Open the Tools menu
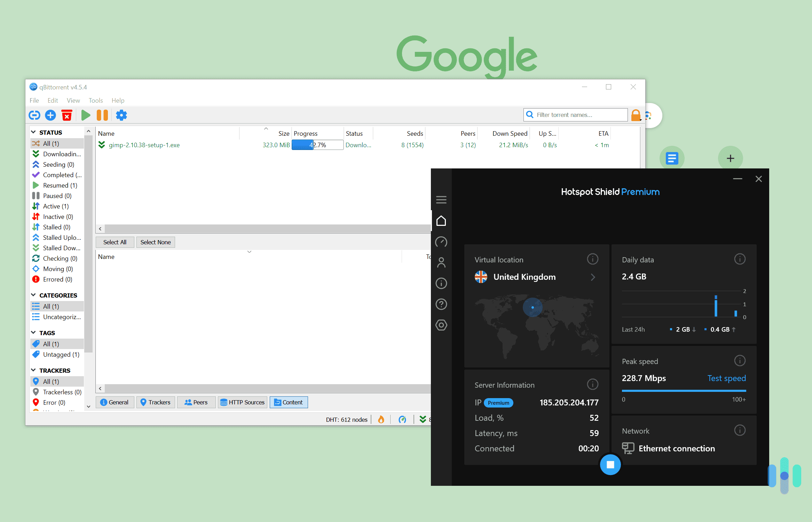Viewport: 812px width, 522px height. coord(95,100)
